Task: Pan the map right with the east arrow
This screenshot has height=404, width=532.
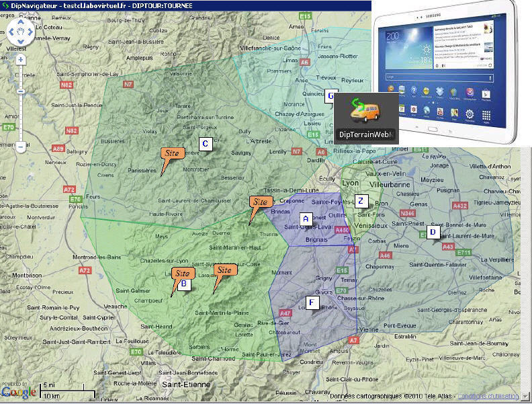Action: click(x=30, y=32)
